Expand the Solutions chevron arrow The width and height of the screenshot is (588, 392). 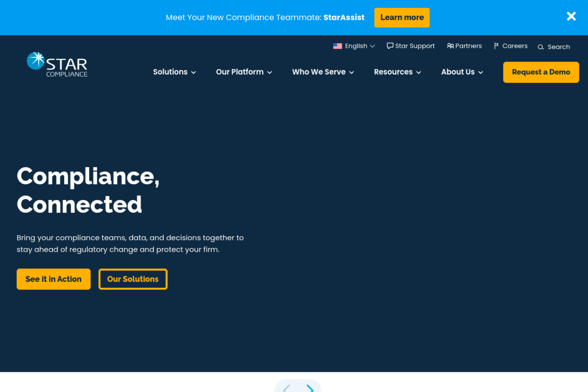pyautogui.click(x=193, y=73)
